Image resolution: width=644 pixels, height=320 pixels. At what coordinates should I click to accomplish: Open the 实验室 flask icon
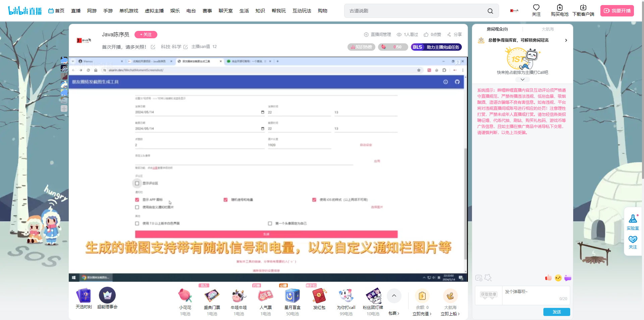[x=633, y=219]
